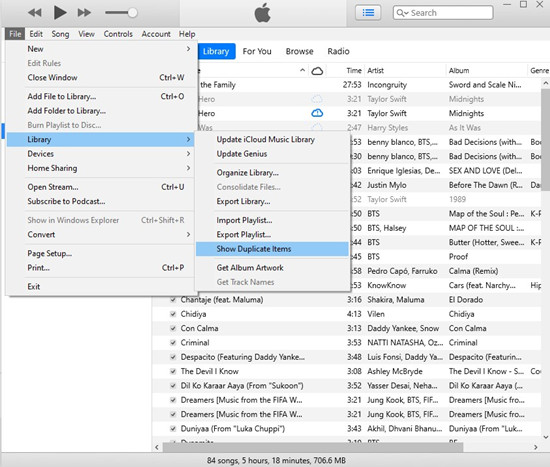Viewport: 550px width, 467px height.
Task: Focus the Search field
Action: pos(443,13)
